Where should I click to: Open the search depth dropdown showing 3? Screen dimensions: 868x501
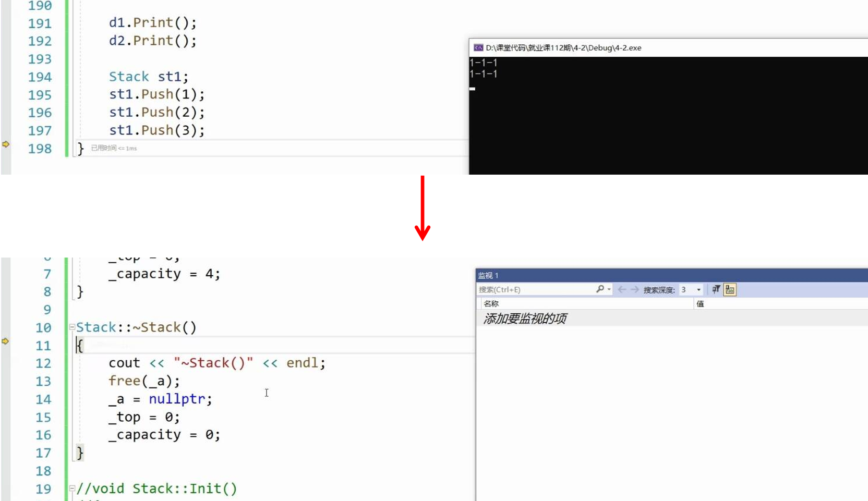691,289
